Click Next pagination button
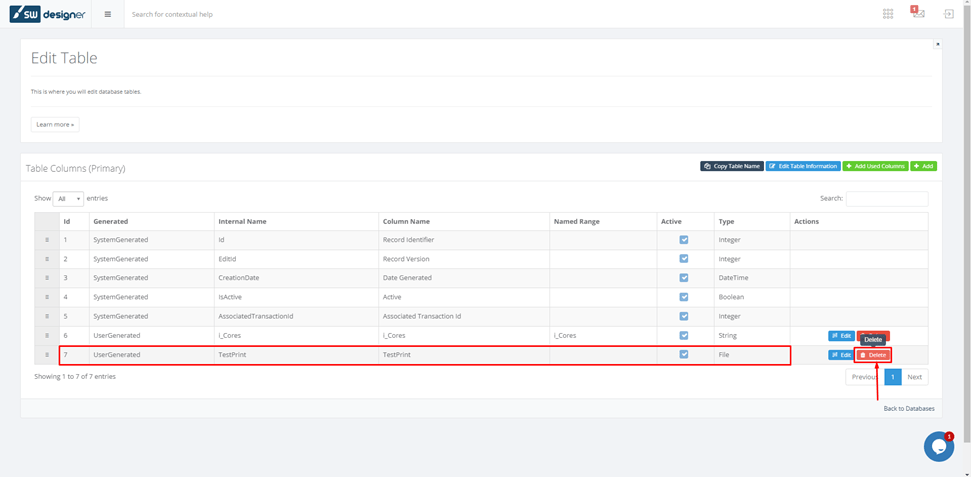Viewport: 971px width, 477px height. click(x=914, y=377)
